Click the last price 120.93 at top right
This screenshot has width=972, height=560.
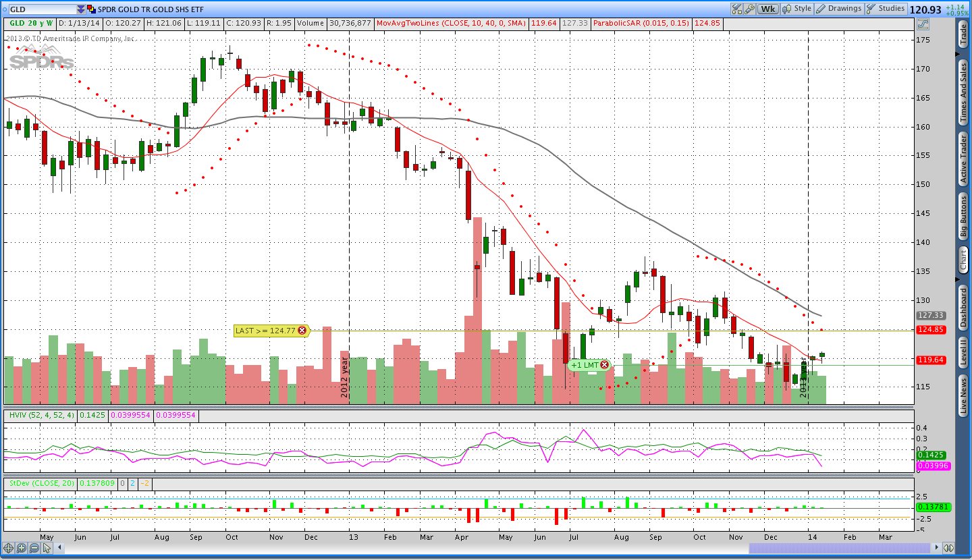pos(925,9)
